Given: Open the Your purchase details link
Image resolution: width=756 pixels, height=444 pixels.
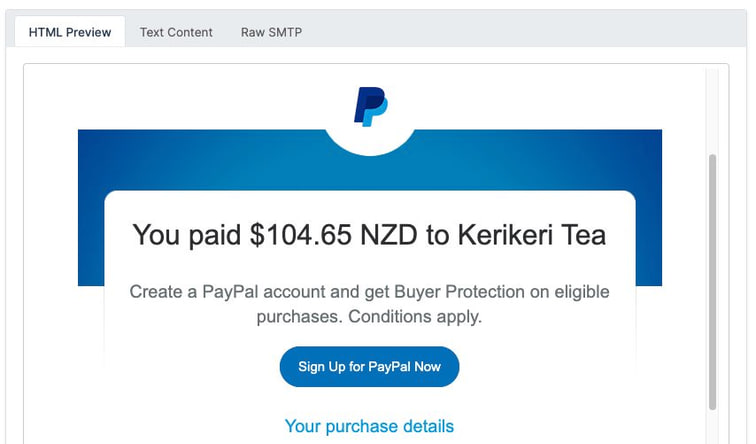Looking at the screenshot, I should click(369, 426).
